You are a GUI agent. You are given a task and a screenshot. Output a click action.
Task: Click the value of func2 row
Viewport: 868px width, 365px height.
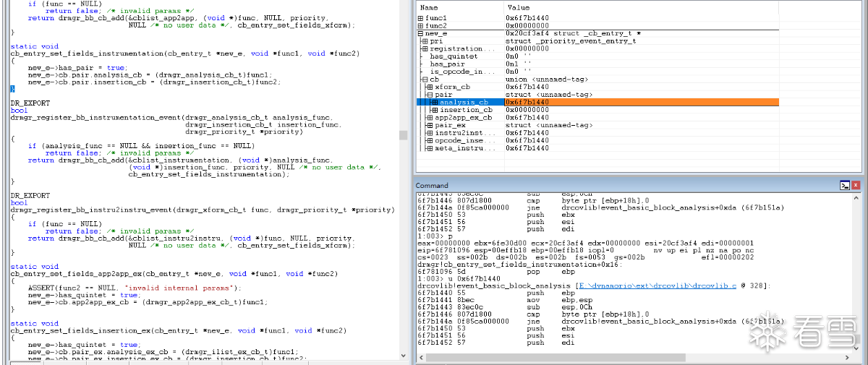[x=527, y=25]
